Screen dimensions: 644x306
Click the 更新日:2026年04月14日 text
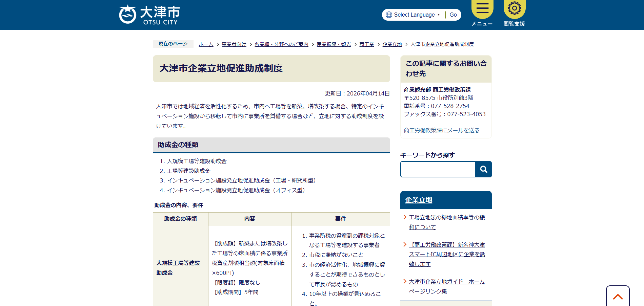(357, 93)
